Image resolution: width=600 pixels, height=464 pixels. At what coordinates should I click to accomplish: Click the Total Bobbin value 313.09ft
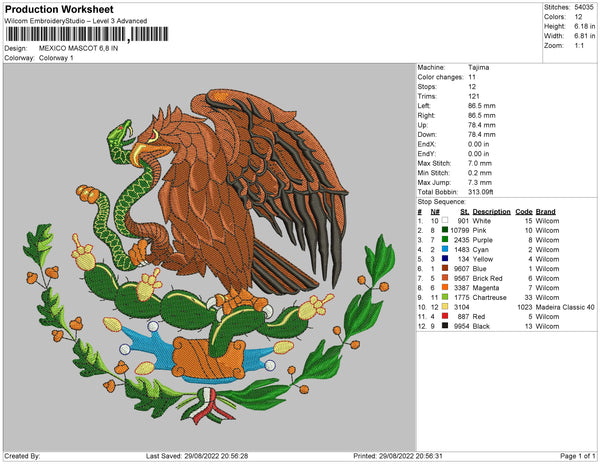pyautogui.click(x=481, y=192)
